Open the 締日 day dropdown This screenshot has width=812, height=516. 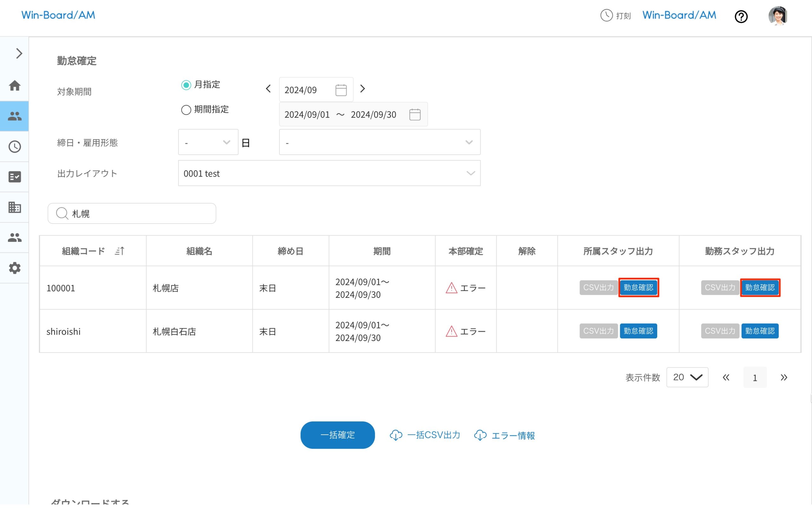(x=208, y=142)
